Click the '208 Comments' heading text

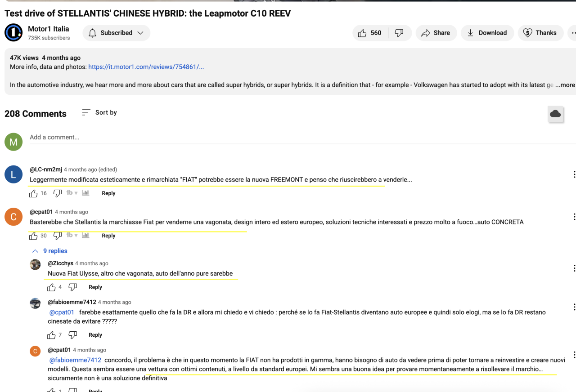pos(36,114)
